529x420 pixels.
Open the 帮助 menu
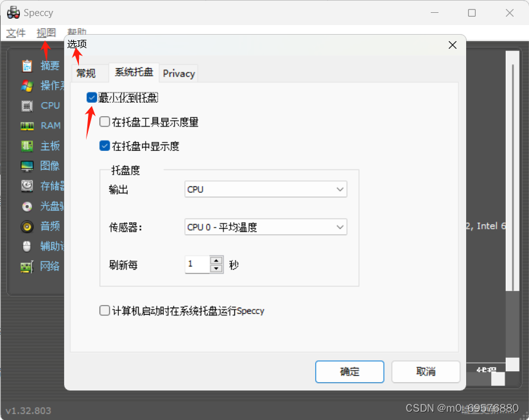(x=77, y=32)
